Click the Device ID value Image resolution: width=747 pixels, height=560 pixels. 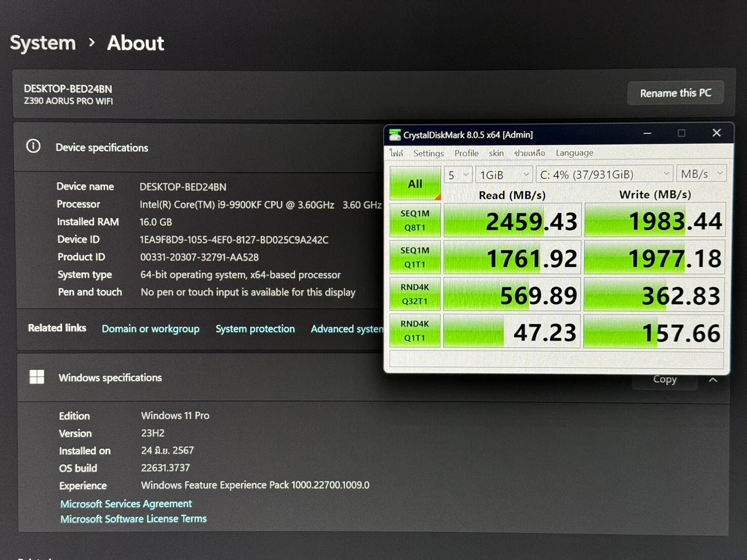point(234,240)
